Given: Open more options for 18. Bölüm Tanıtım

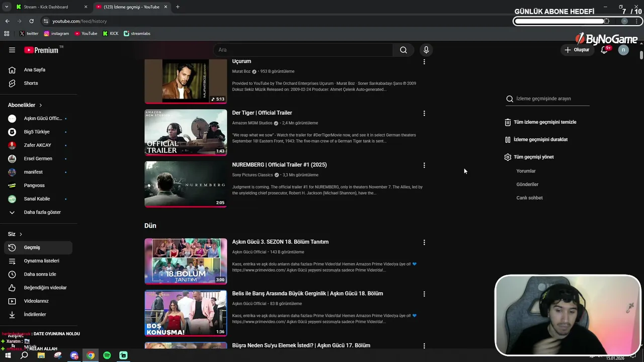Looking at the screenshot, I should (424, 242).
